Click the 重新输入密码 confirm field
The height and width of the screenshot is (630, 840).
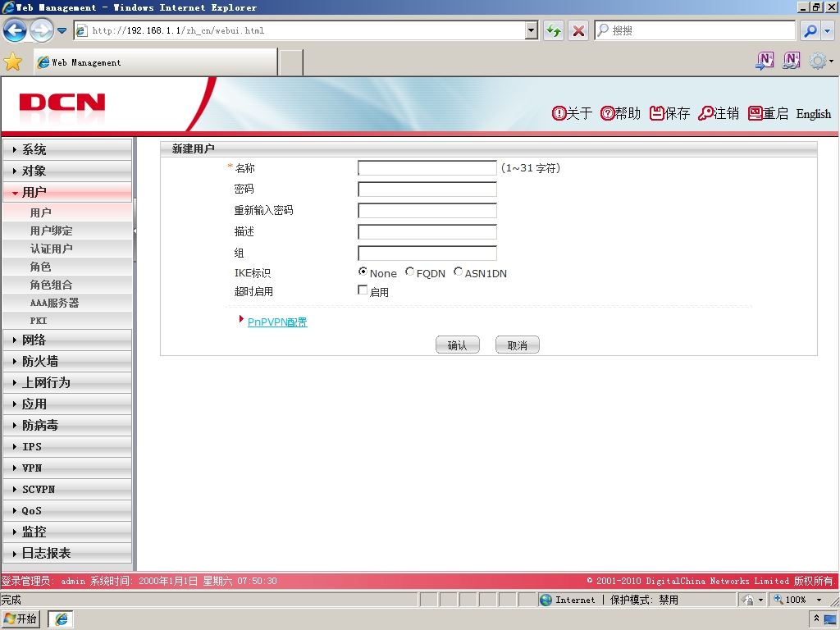(x=427, y=211)
